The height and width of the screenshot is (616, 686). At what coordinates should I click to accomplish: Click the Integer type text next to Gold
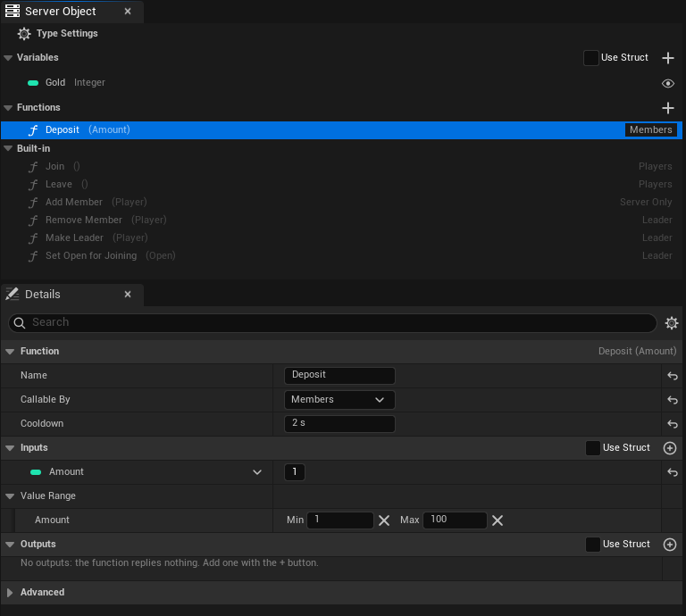89,83
